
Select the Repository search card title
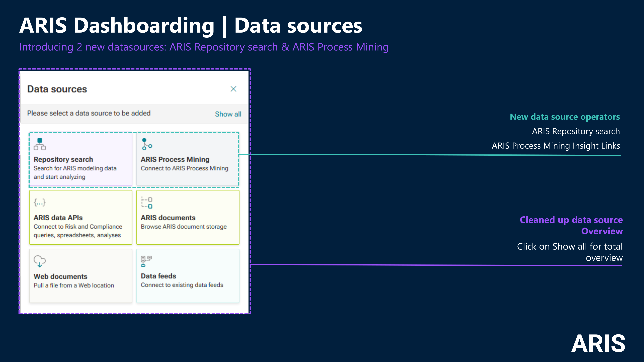click(x=63, y=159)
